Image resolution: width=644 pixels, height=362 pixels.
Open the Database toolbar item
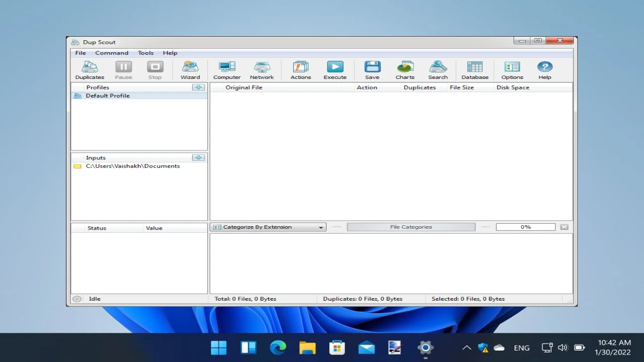tap(475, 70)
